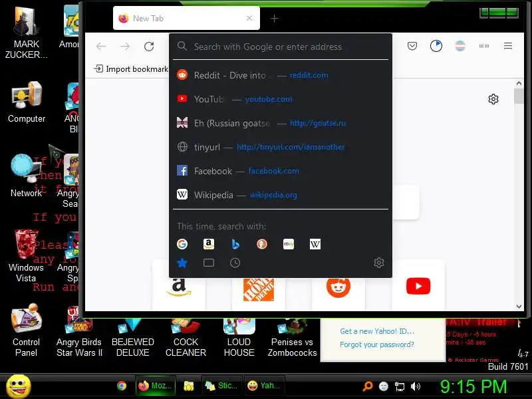Viewport: 532px width, 399px height.
Task: Choose the YouTube suggestion row
Action: (281, 99)
